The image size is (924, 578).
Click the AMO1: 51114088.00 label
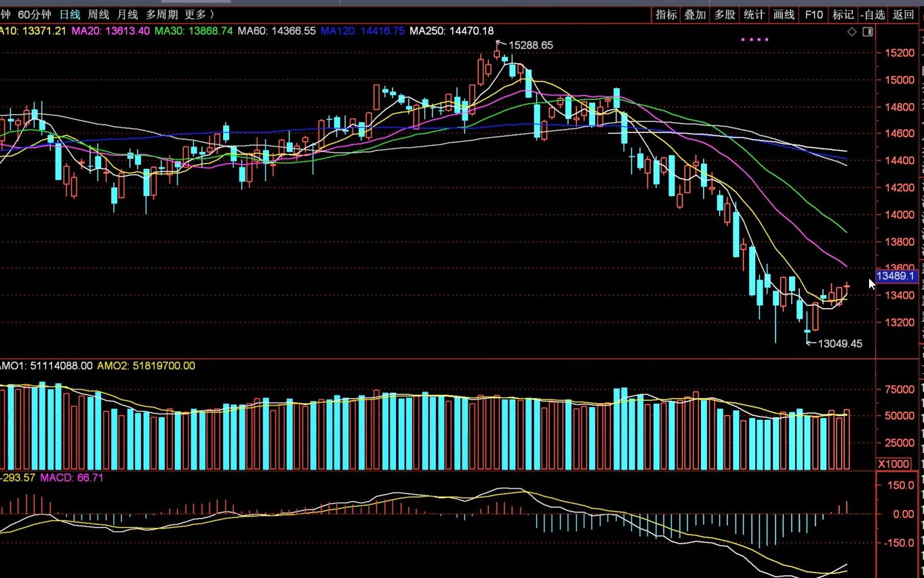pyautogui.click(x=45, y=366)
